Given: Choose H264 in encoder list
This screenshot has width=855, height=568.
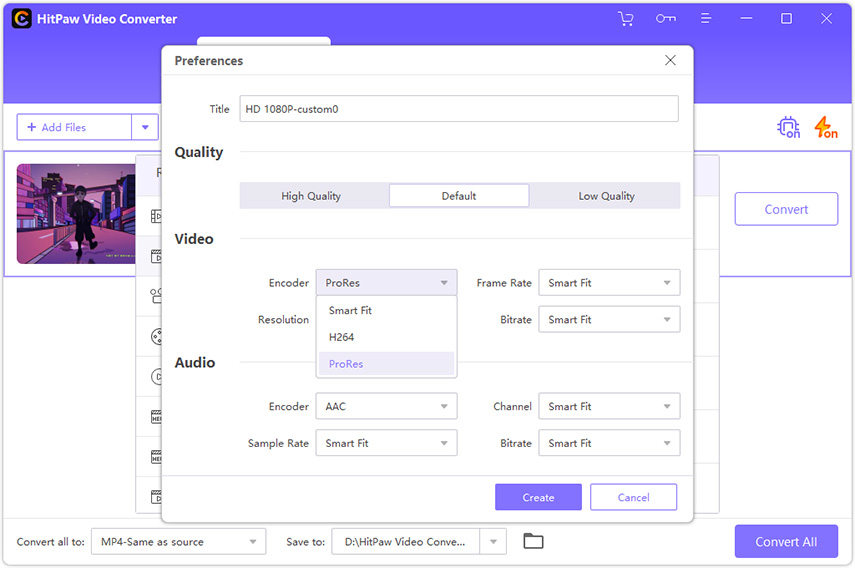Looking at the screenshot, I should tap(386, 337).
